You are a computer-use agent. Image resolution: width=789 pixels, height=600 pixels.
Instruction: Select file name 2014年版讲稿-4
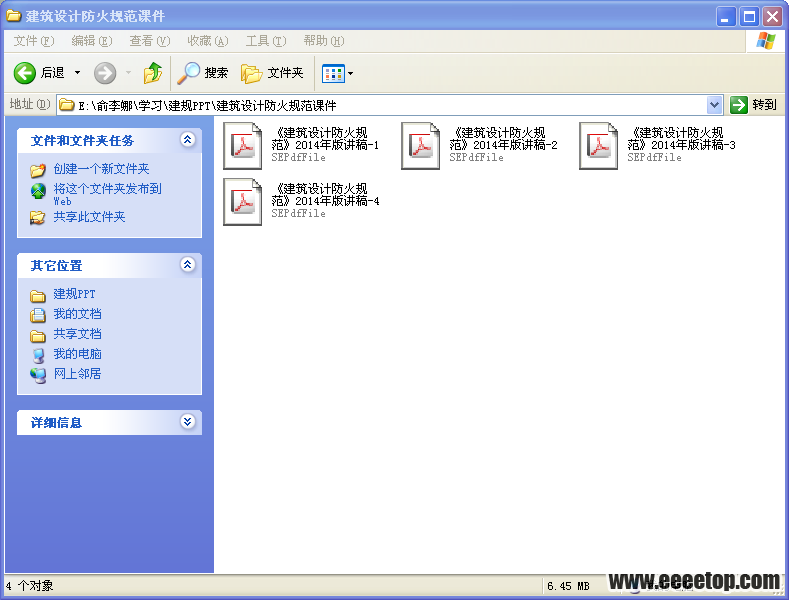pyautogui.click(x=325, y=195)
